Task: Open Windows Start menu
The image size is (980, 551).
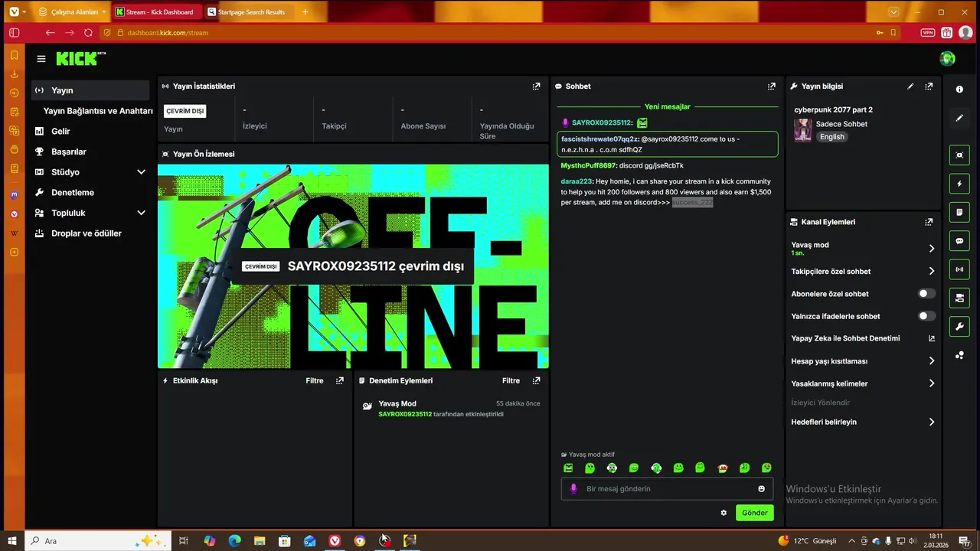Action: 12,541
